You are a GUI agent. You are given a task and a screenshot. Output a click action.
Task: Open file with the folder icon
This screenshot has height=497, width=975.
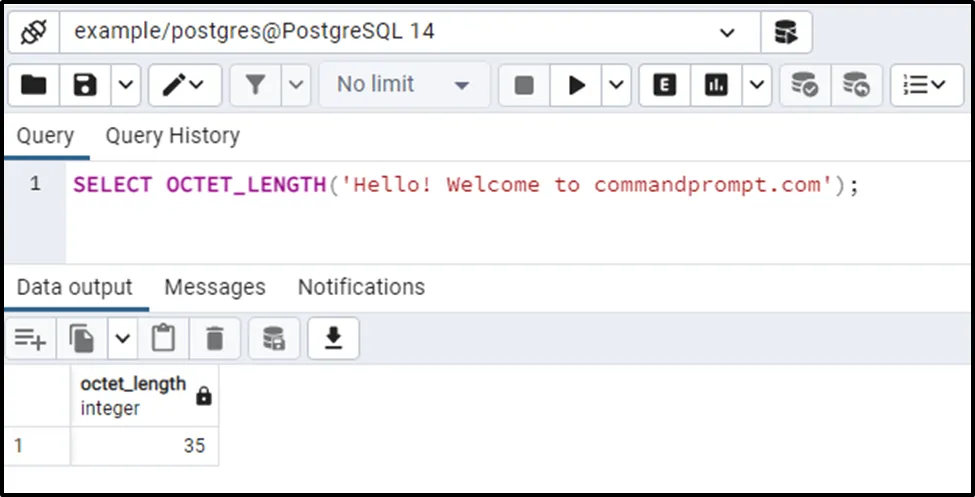tap(34, 85)
